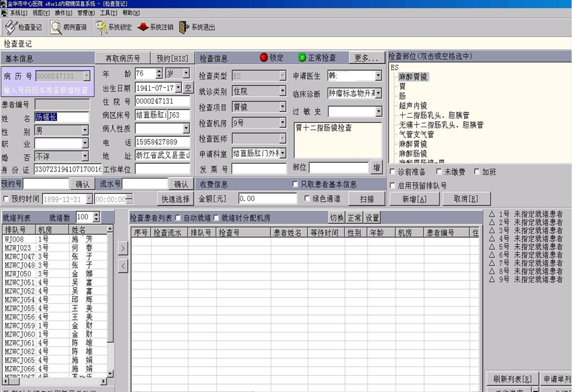The width and height of the screenshot is (572, 392).
Task: Open the 检查项目 dropdown
Action: click(282, 107)
